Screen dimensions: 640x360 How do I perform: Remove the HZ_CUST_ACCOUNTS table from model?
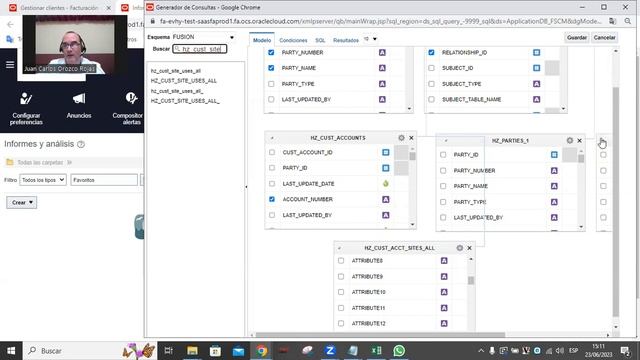pos(411,138)
